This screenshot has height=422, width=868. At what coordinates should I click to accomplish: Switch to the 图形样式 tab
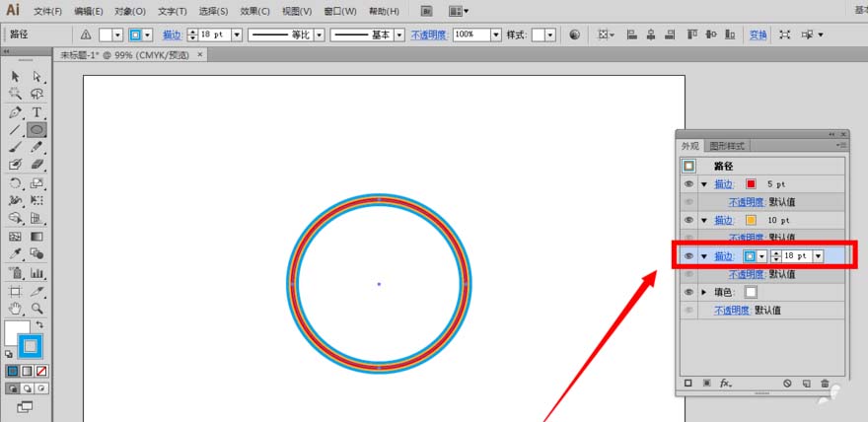click(727, 146)
